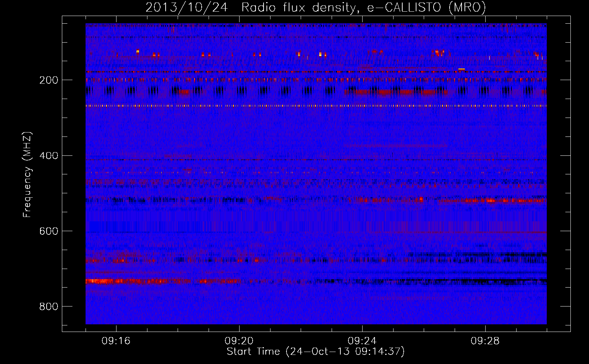
Task: Click the 'Start Time (24-Oct-13 09:14:37)' label
Action: tap(316, 352)
